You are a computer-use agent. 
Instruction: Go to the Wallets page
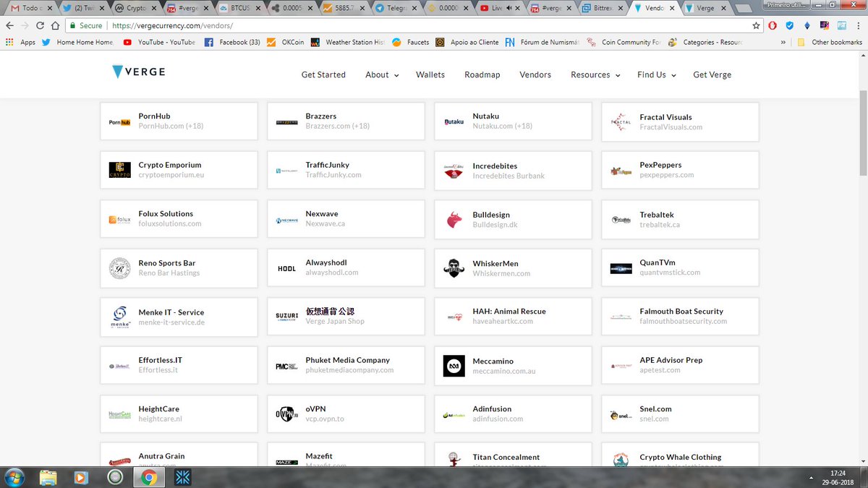click(430, 74)
